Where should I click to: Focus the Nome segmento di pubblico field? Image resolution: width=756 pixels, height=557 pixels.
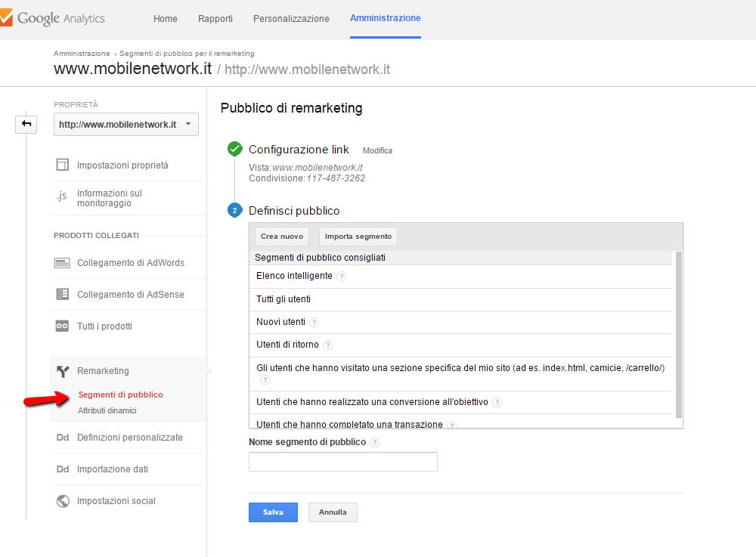coord(342,462)
